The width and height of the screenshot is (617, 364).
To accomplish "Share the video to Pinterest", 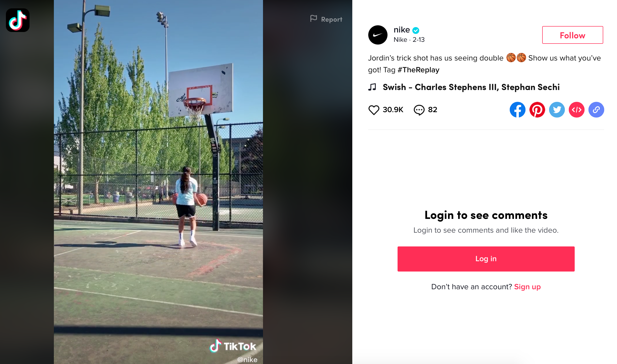I will (x=537, y=110).
